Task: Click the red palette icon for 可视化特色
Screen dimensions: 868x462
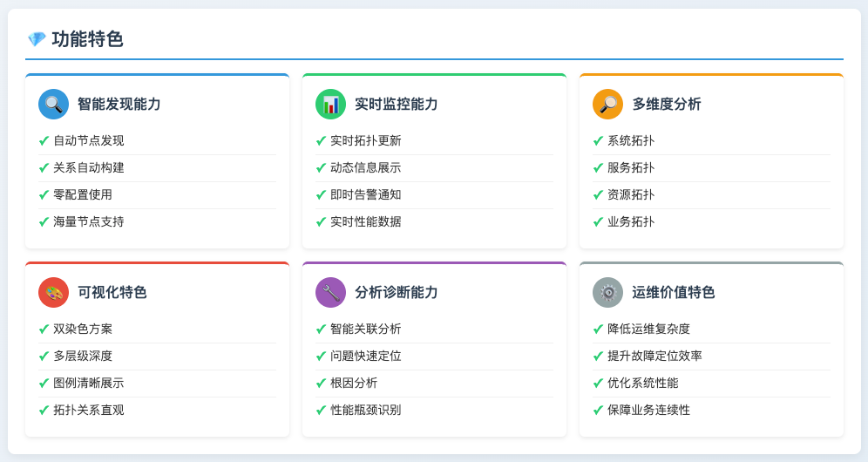Action: 53,293
